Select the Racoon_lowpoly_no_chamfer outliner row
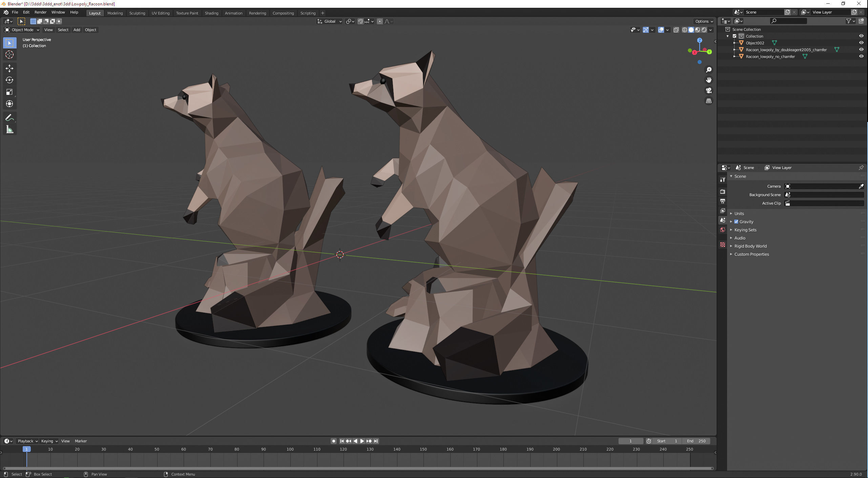Viewport: 868px width, 478px height. [770, 57]
